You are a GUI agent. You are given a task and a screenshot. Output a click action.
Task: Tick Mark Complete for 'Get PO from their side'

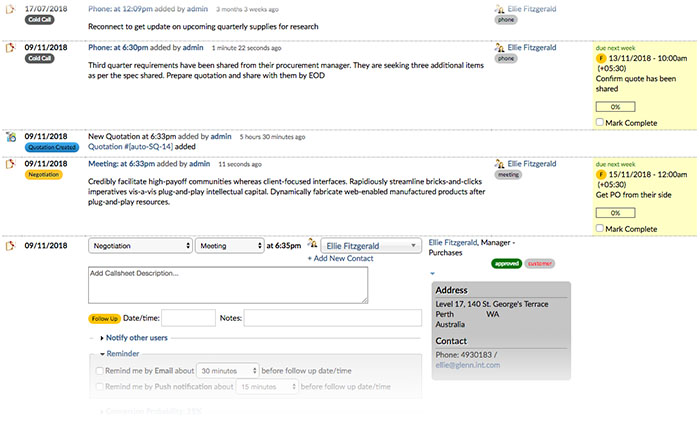coord(599,229)
